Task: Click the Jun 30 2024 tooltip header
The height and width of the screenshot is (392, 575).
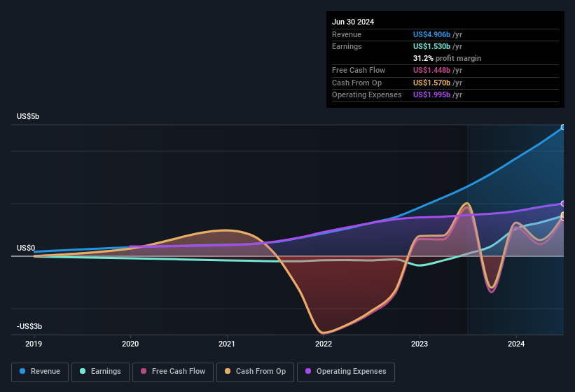Action: point(353,22)
